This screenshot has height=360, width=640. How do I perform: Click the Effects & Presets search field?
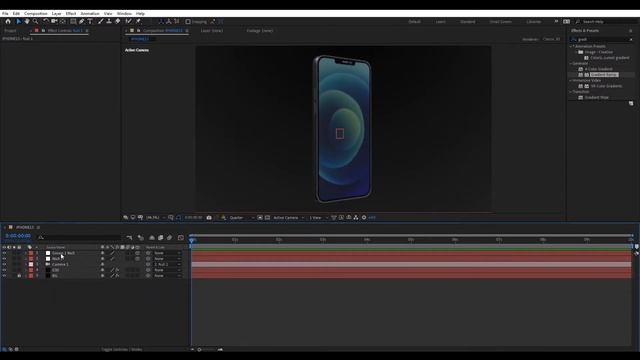602,39
